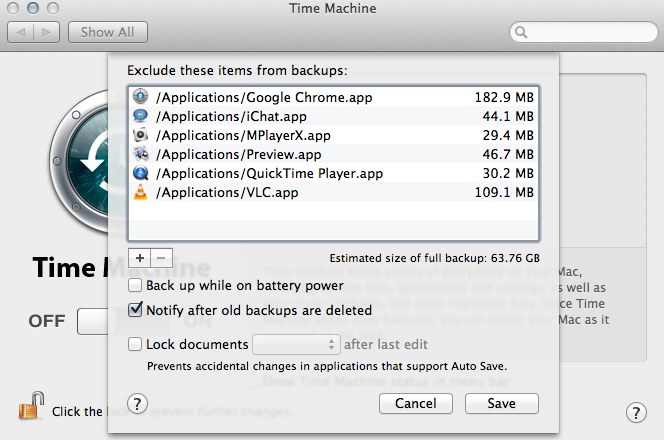Select the MPlayerX app icon in list

[x=141, y=135]
